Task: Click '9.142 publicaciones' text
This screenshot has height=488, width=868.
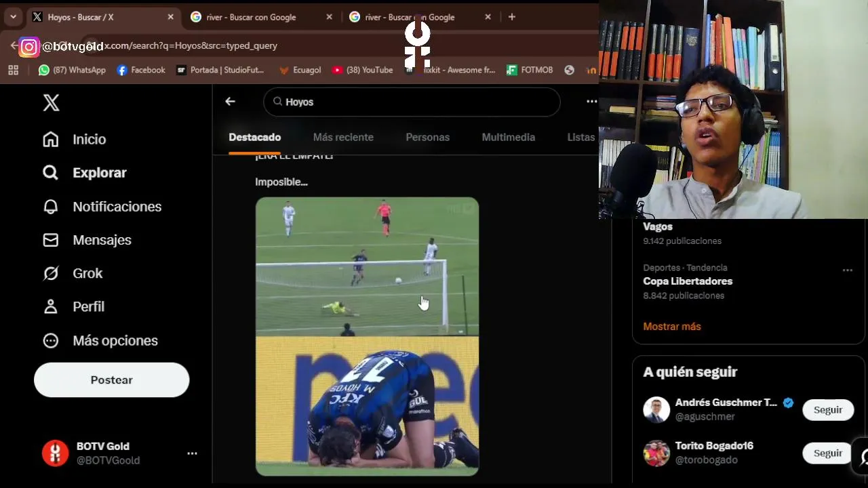Action: (x=682, y=241)
